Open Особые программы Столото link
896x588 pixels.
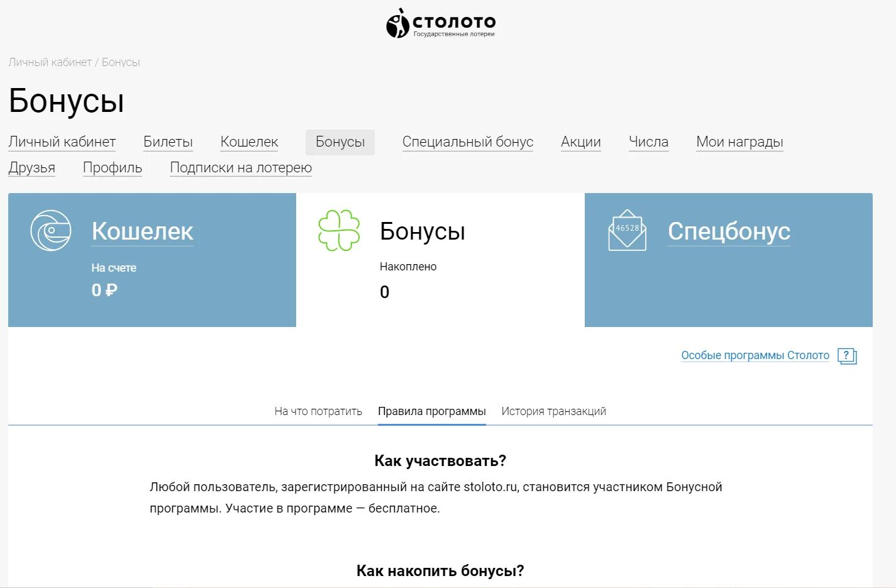[755, 355]
